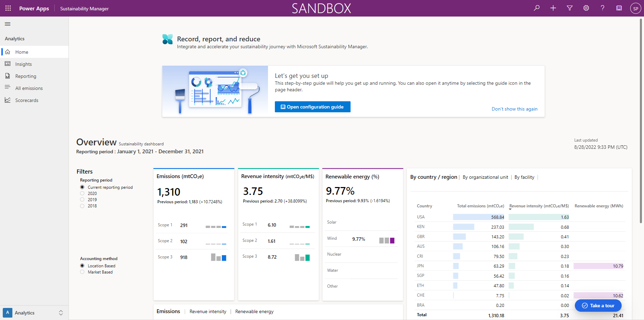Switch to By country / region tab

coord(433,177)
